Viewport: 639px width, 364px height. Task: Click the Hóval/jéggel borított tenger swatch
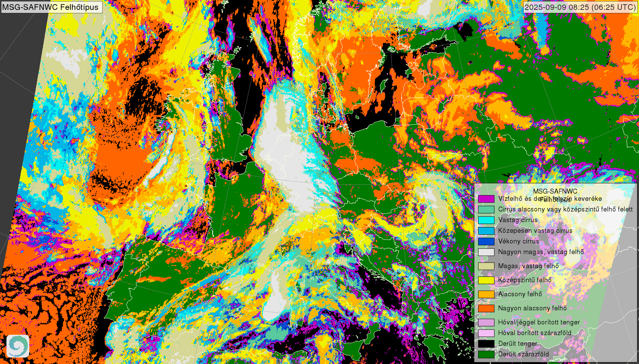[x=486, y=322]
